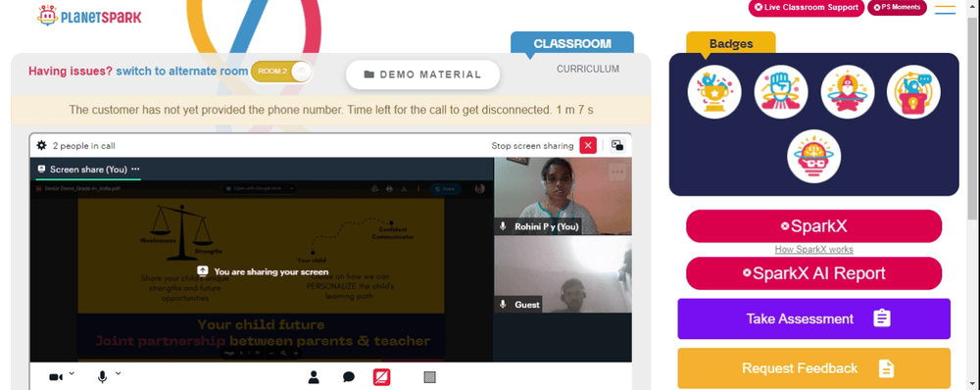Viewport: 980px width, 390px height.
Task: Open the three-dot menu on Rohini's video tile
Action: [617, 171]
